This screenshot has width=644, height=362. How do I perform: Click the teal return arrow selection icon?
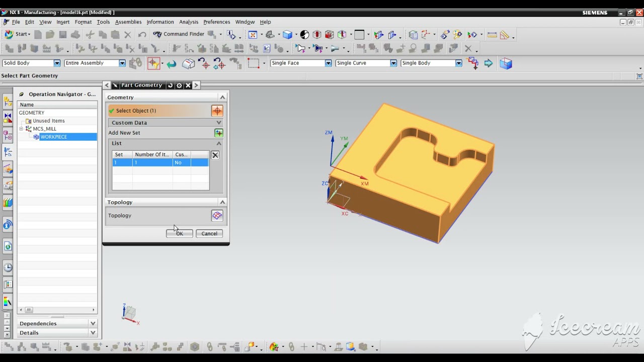[x=172, y=64]
